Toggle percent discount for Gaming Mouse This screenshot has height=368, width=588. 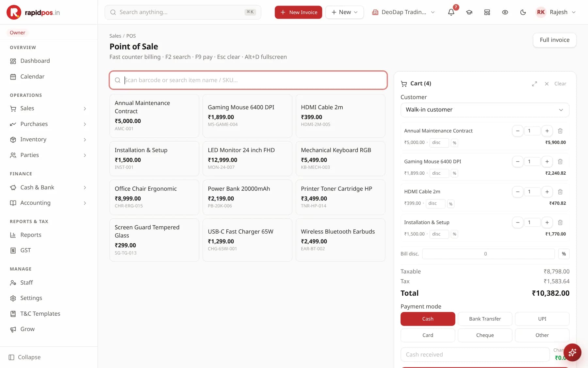(x=454, y=173)
